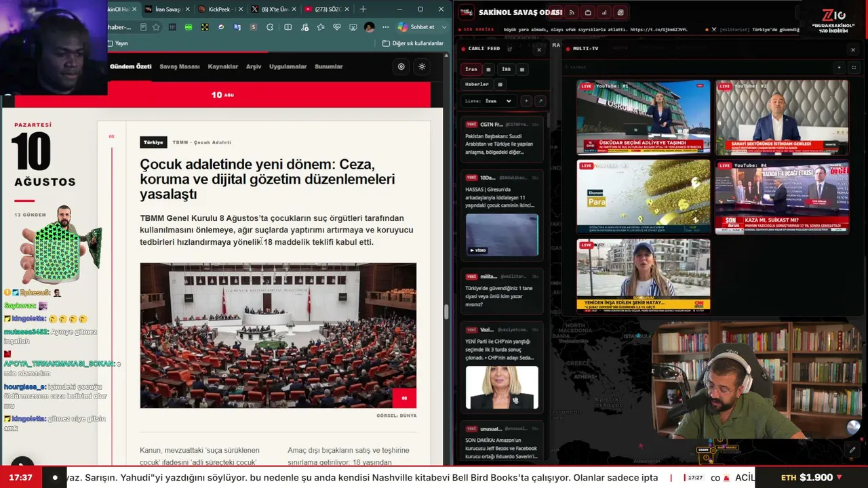This screenshot has height=488, width=868.
Task: Bookmark this page with the star icon
Action: 156,27
